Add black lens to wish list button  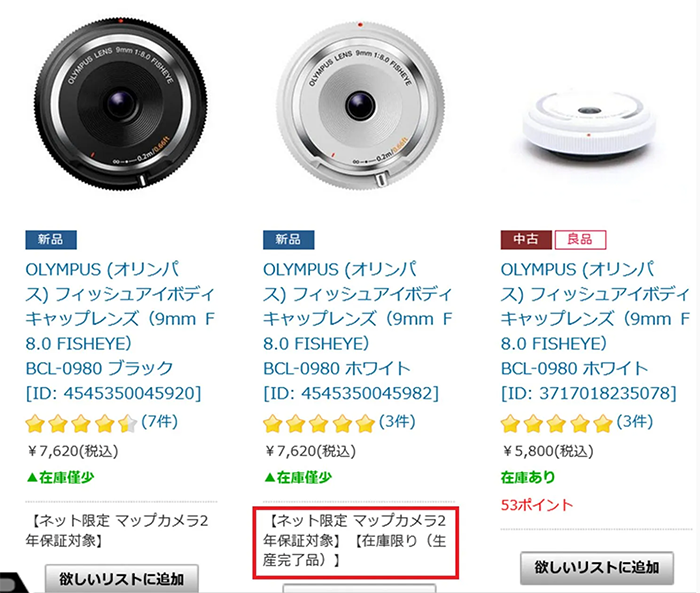[x=122, y=579]
